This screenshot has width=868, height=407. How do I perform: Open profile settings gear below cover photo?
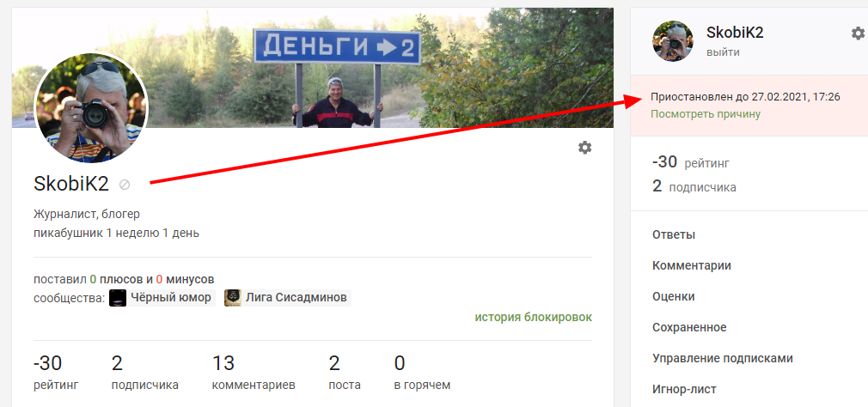pyautogui.click(x=584, y=147)
